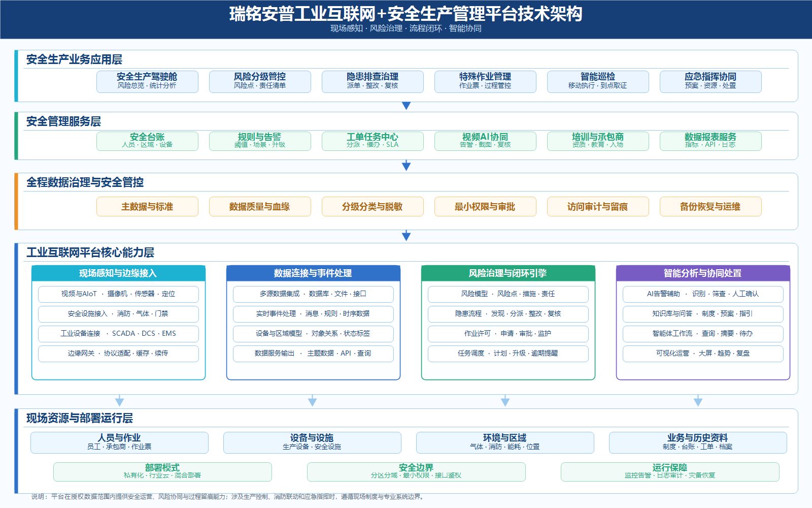
Task: Click the 数据服务输出 row
Action: click(313, 354)
